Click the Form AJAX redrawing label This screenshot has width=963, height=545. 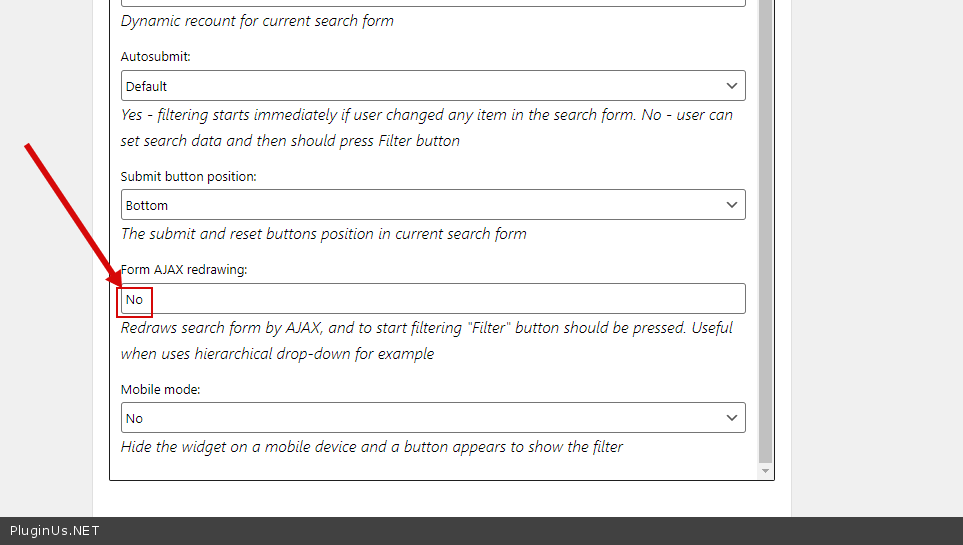(184, 270)
